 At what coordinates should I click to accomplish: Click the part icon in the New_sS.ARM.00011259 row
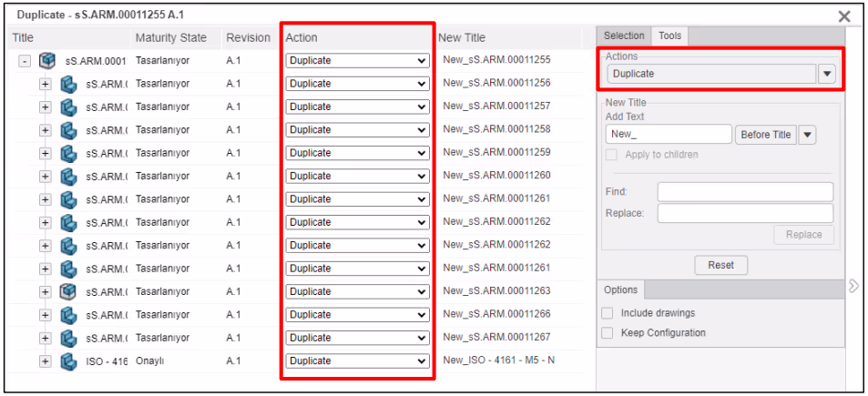click(x=68, y=153)
